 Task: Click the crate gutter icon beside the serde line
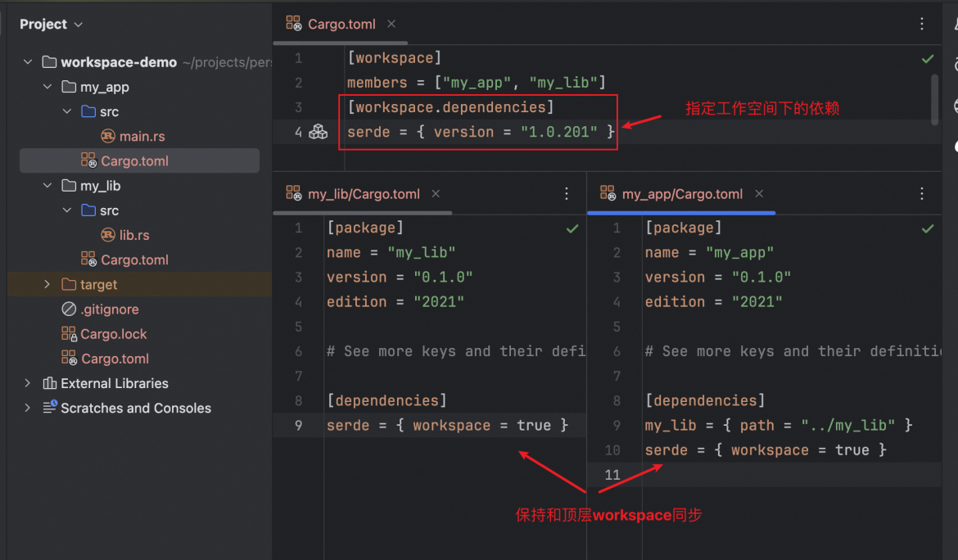(x=317, y=132)
